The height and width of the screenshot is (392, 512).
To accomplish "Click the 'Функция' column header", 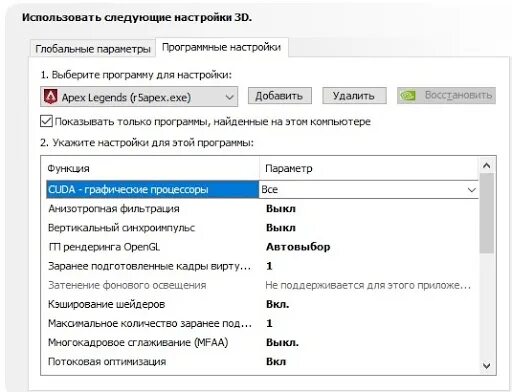I will point(69,168).
